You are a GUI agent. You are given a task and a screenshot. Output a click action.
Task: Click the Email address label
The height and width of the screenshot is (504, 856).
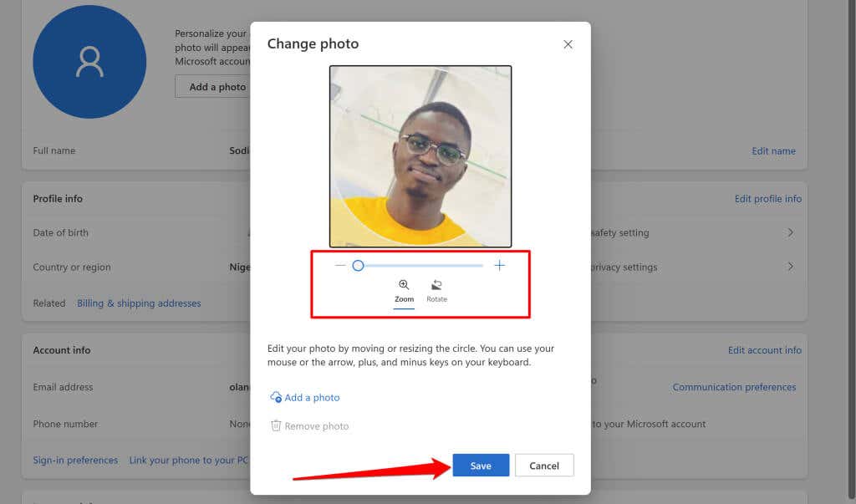(x=63, y=387)
